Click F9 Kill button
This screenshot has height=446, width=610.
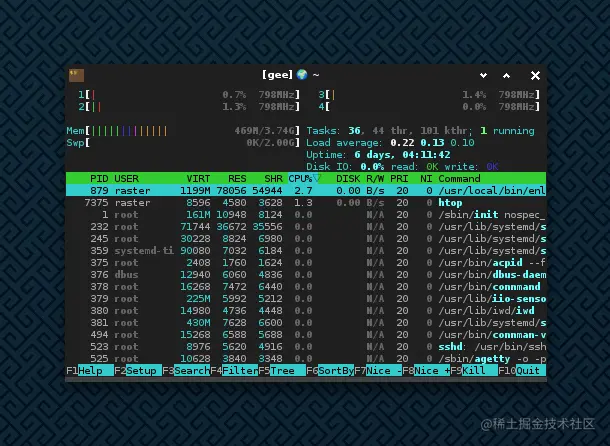[474, 370]
